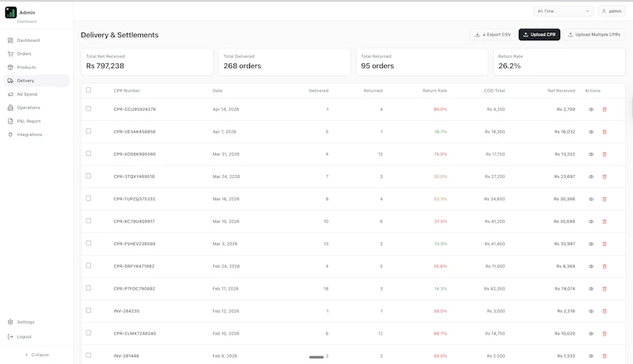Viewport: 633px width, 364px height.
Task: Delete the CPR-CLMX7248240 row
Action: click(x=605, y=334)
